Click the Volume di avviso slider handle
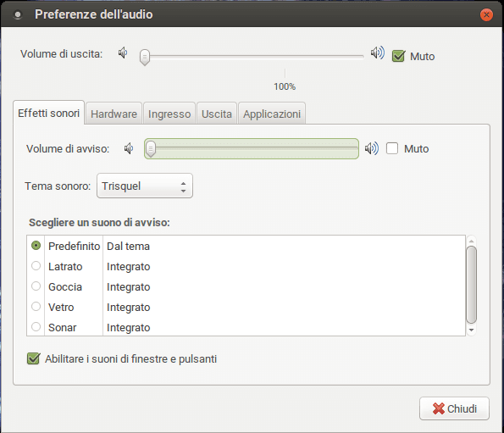504x433 pixels. 151,149
